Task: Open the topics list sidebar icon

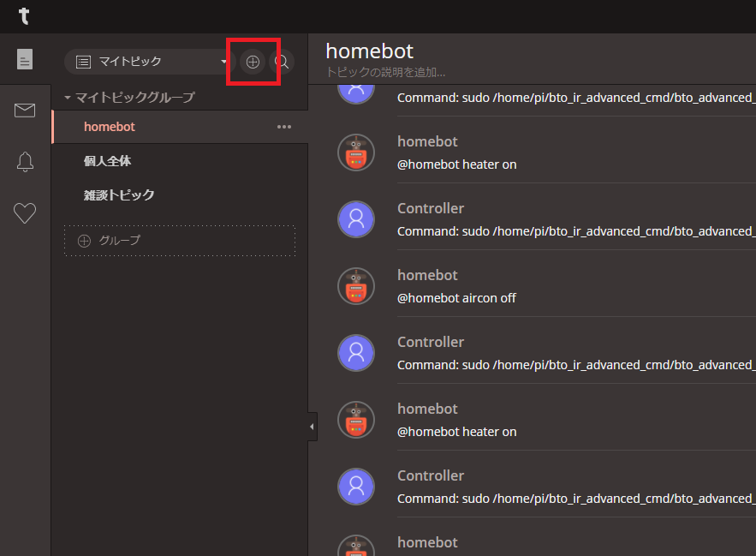Action: click(x=25, y=59)
